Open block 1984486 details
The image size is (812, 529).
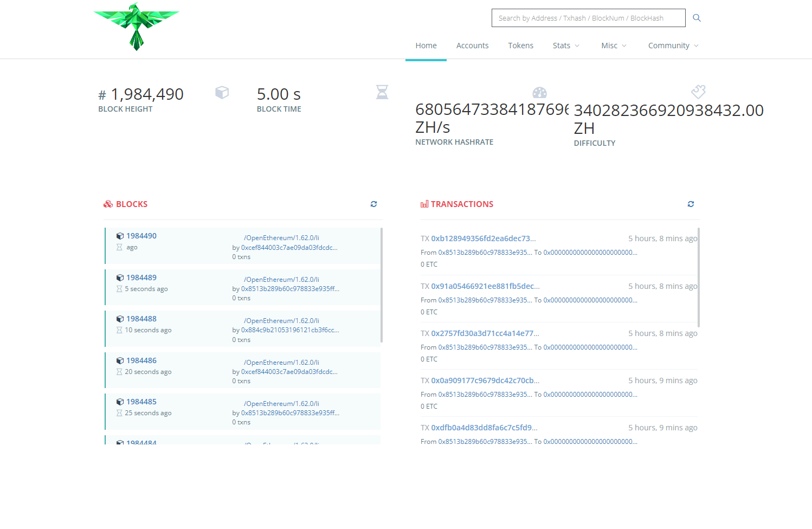coord(141,360)
